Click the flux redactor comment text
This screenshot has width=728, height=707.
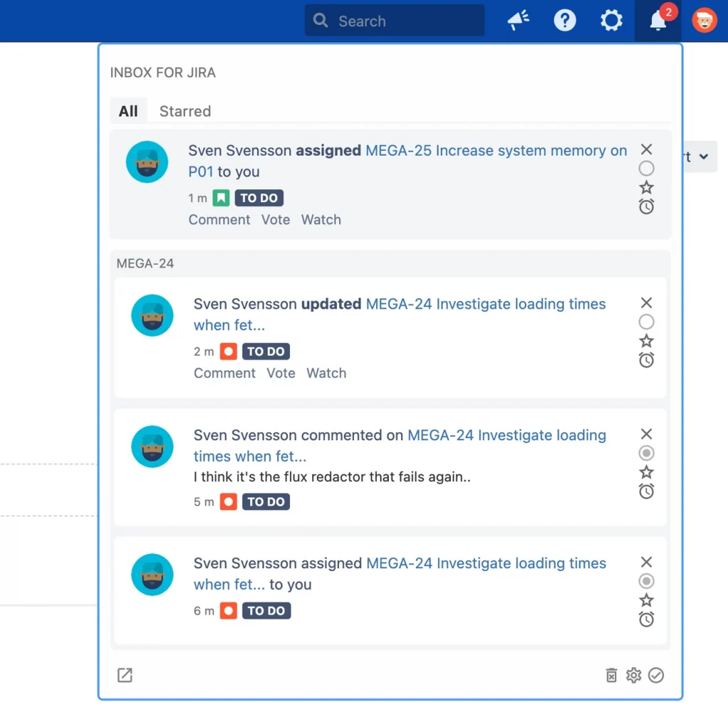(x=332, y=477)
